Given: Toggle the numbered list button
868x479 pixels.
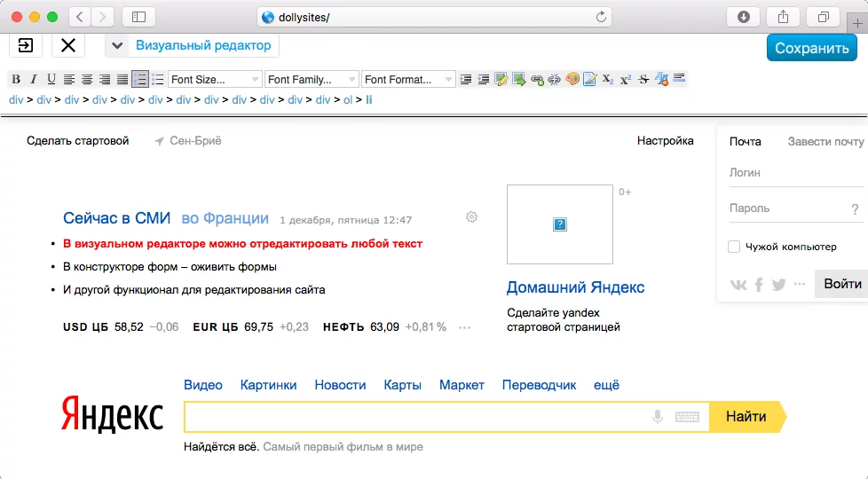Looking at the screenshot, I should click(x=140, y=80).
